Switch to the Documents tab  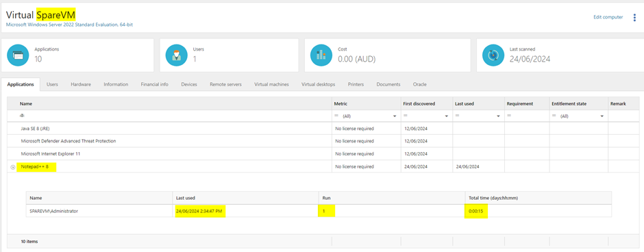pyautogui.click(x=388, y=84)
